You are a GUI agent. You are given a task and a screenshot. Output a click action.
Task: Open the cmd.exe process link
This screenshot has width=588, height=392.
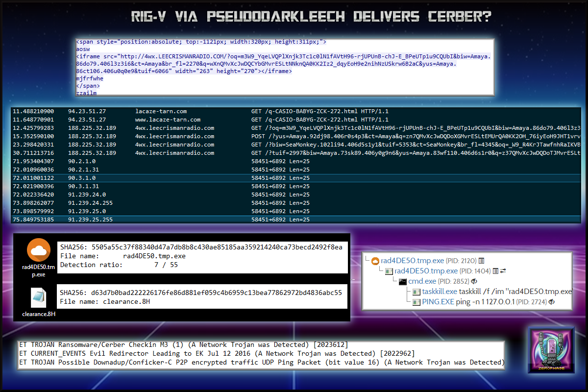tap(422, 282)
